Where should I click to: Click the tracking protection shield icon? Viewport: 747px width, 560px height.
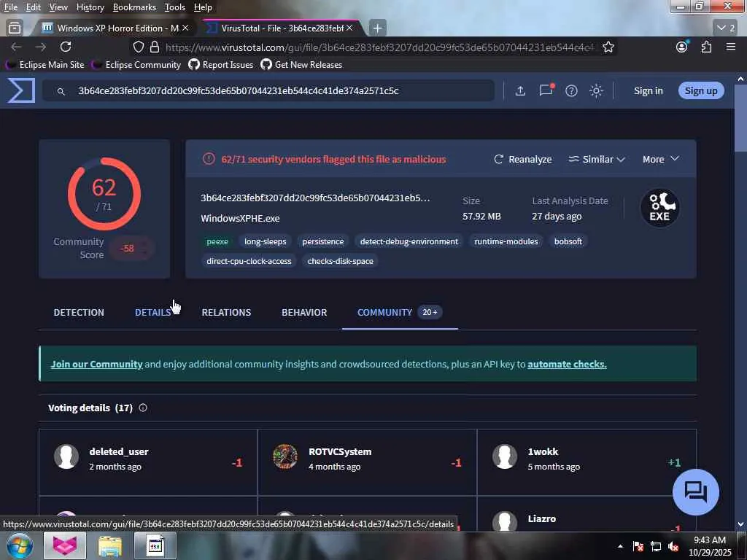coord(138,47)
